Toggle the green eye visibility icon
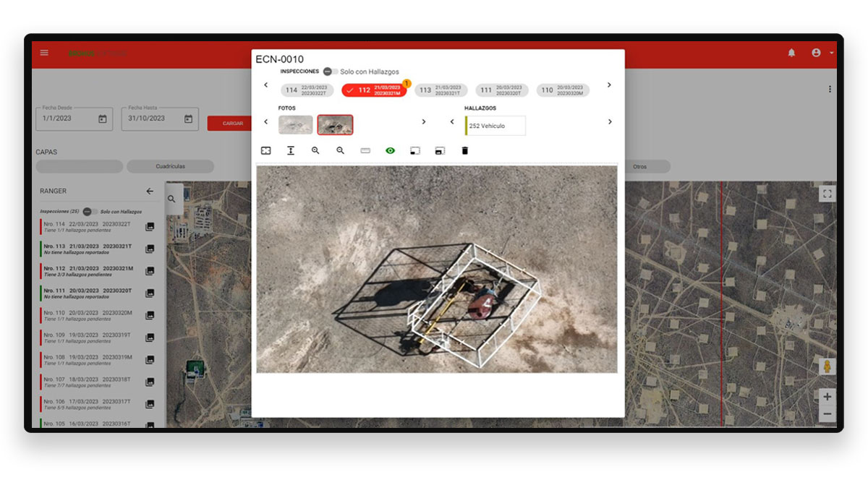Screen dimensions: 868x498 tap(390, 150)
